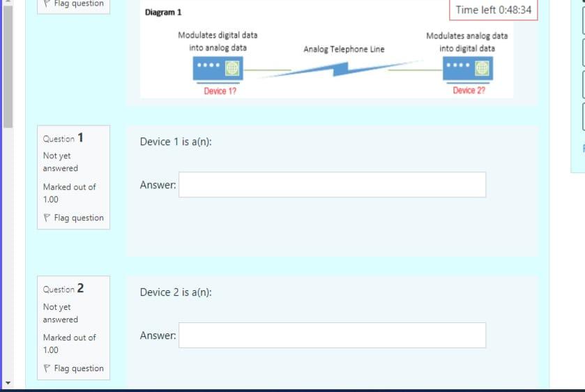Click the 'Diagram 1' heading text

pyautogui.click(x=163, y=13)
